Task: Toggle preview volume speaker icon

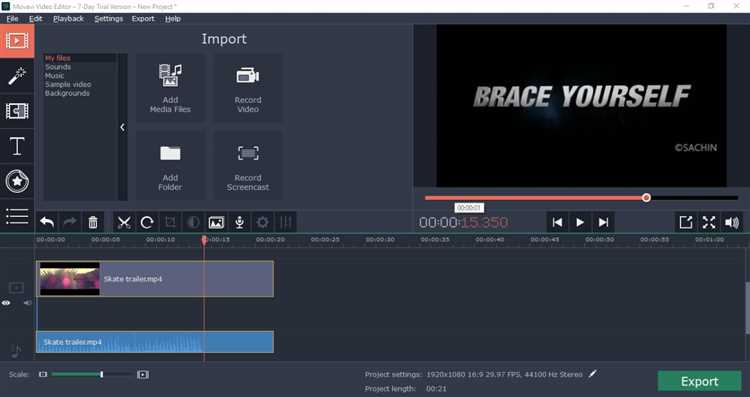Action: pyautogui.click(x=732, y=222)
